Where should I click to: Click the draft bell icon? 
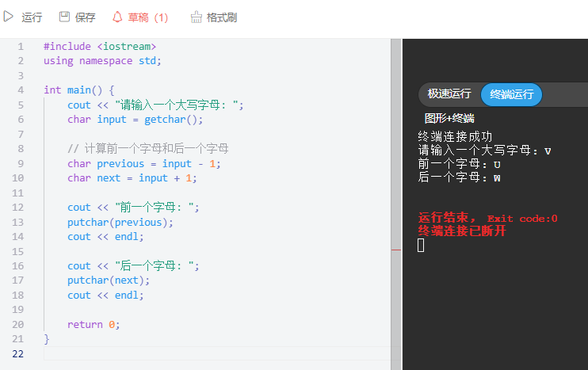(117, 17)
